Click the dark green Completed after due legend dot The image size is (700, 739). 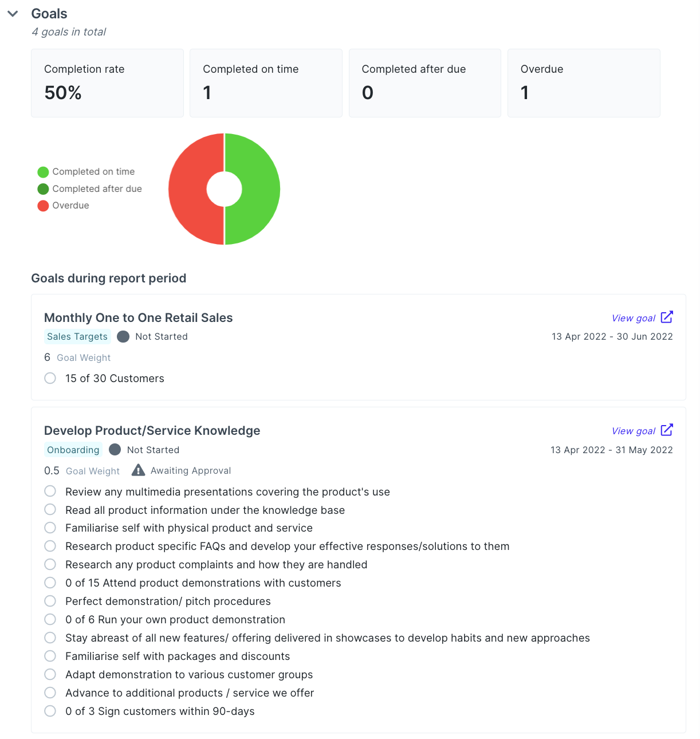click(x=43, y=188)
